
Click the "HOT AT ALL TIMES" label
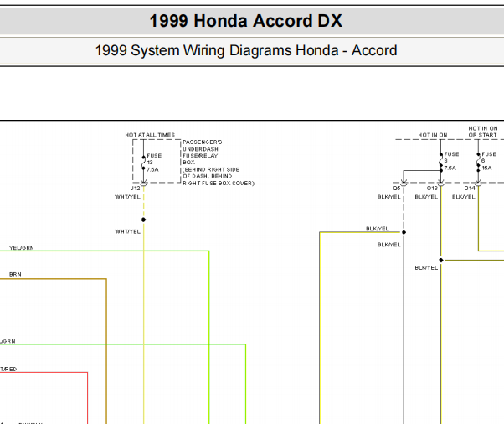150,135
